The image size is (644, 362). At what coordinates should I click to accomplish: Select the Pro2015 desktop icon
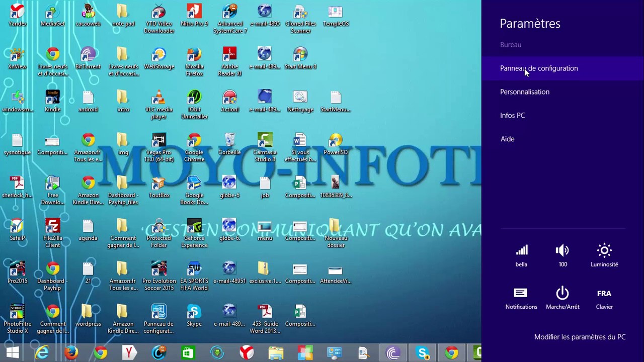[17, 273]
